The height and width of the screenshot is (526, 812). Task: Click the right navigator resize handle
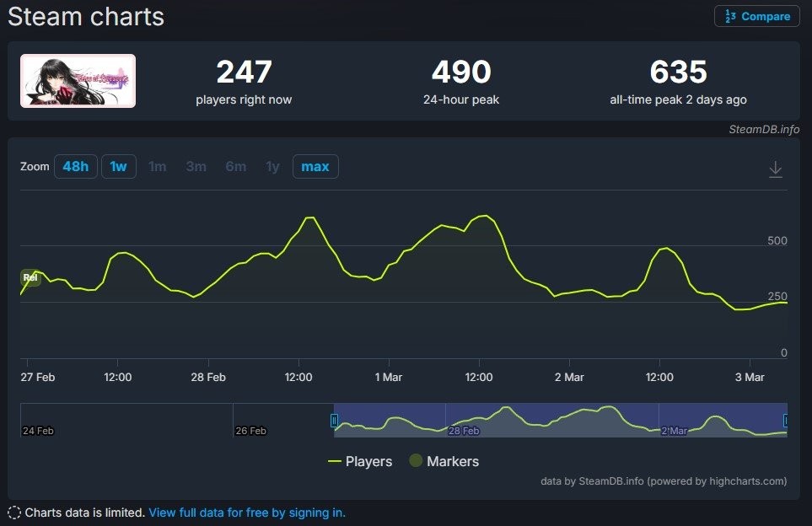[784, 419]
